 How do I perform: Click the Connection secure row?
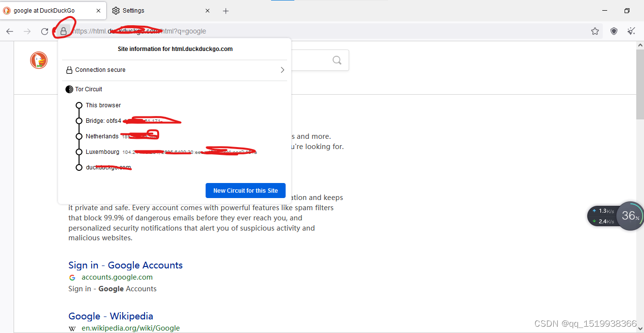pyautogui.click(x=175, y=70)
